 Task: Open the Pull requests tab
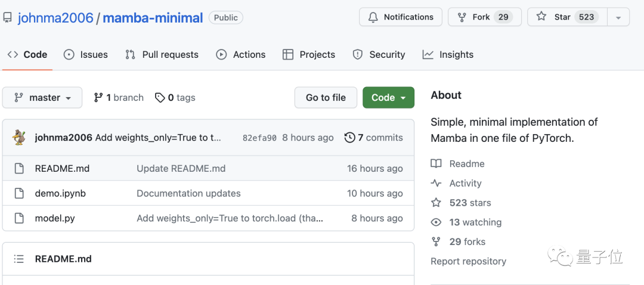(x=162, y=54)
